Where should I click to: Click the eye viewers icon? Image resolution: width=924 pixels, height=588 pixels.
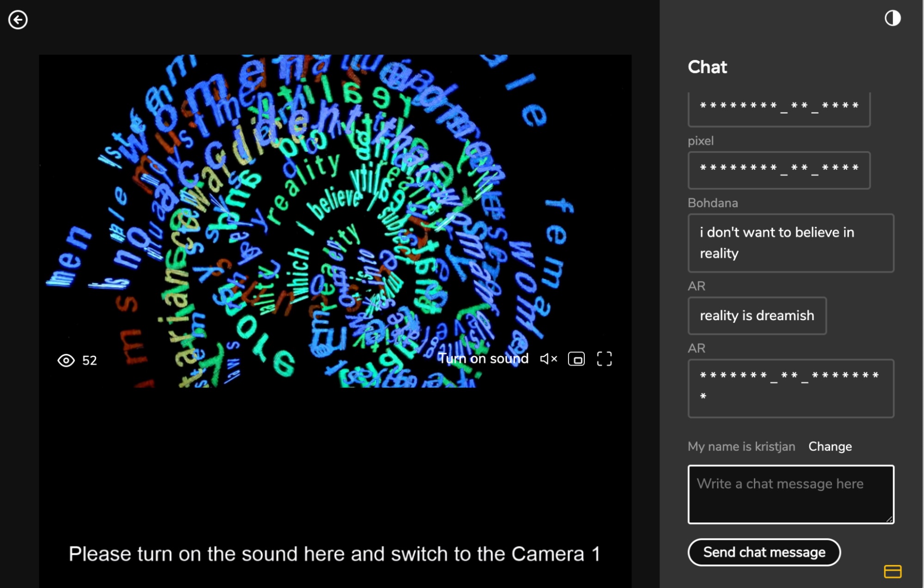(x=66, y=360)
